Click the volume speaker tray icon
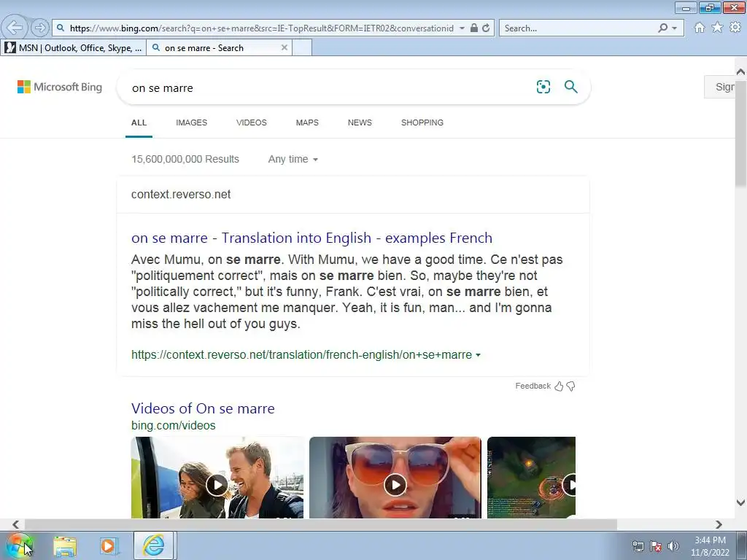The image size is (747, 560). (673, 546)
